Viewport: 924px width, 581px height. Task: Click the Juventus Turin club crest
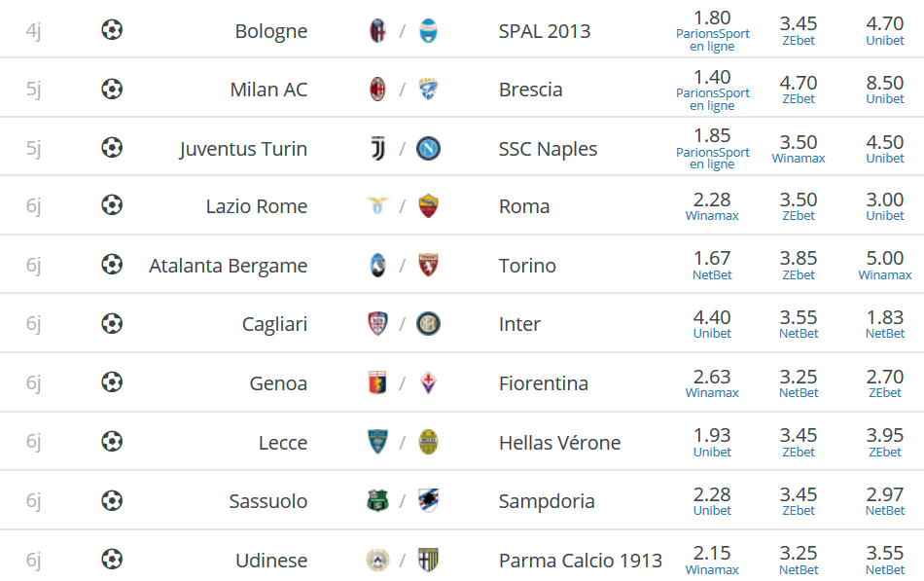pos(377,148)
